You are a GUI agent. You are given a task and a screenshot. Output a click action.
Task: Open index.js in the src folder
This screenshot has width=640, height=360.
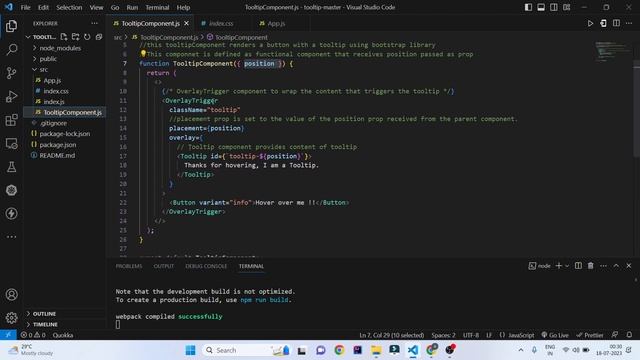(54, 102)
